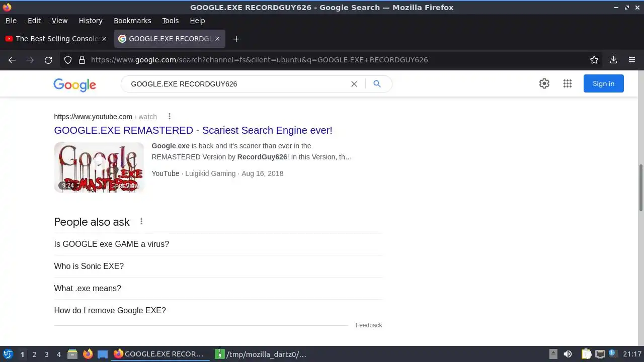Screen dimensions: 644x362
Task: Close the GOOGLE.EXE RECORDGUY626 tab
Action: point(217,39)
